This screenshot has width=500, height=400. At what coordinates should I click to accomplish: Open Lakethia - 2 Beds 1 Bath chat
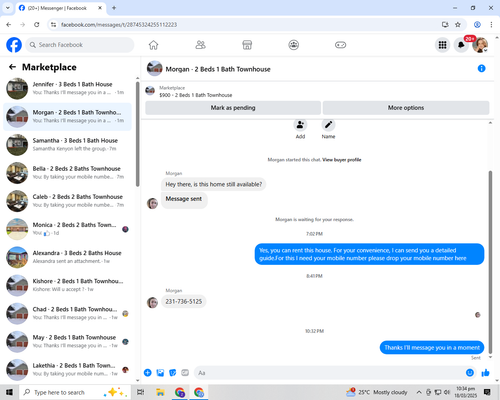[x=67, y=370]
